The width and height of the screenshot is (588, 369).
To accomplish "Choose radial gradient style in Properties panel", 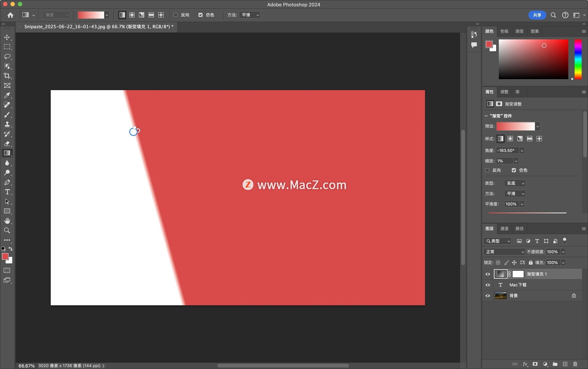I will [x=510, y=139].
